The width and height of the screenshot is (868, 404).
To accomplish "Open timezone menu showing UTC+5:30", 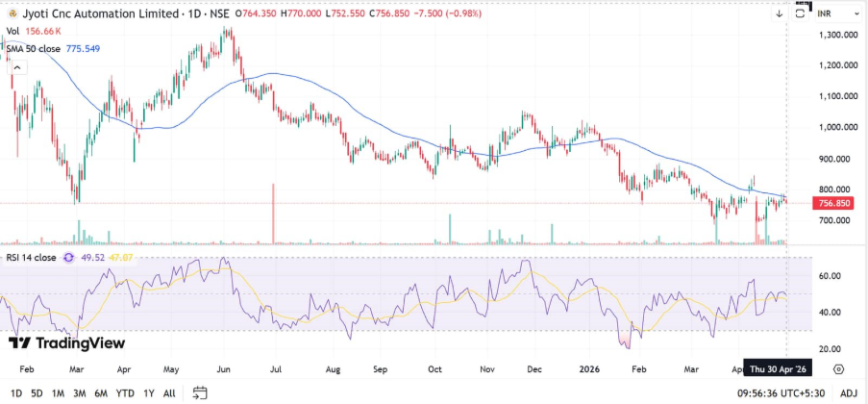I will click(x=779, y=393).
